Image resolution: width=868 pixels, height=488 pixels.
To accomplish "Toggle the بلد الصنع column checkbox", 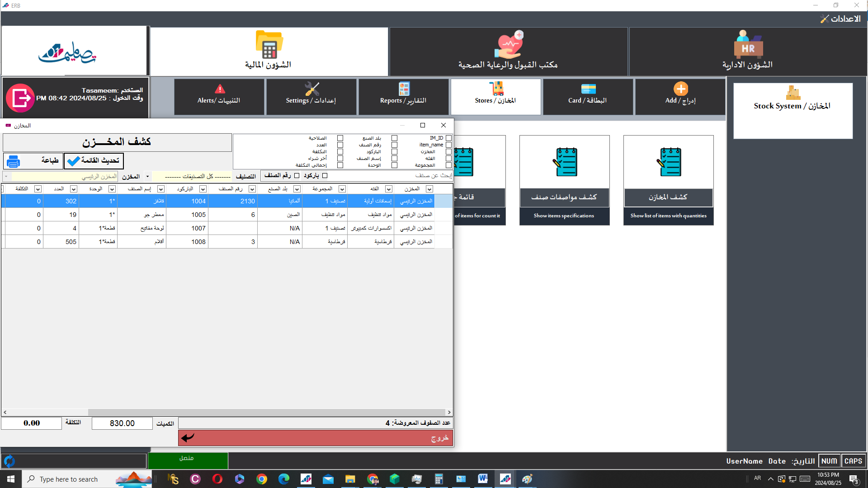I will 394,138.
